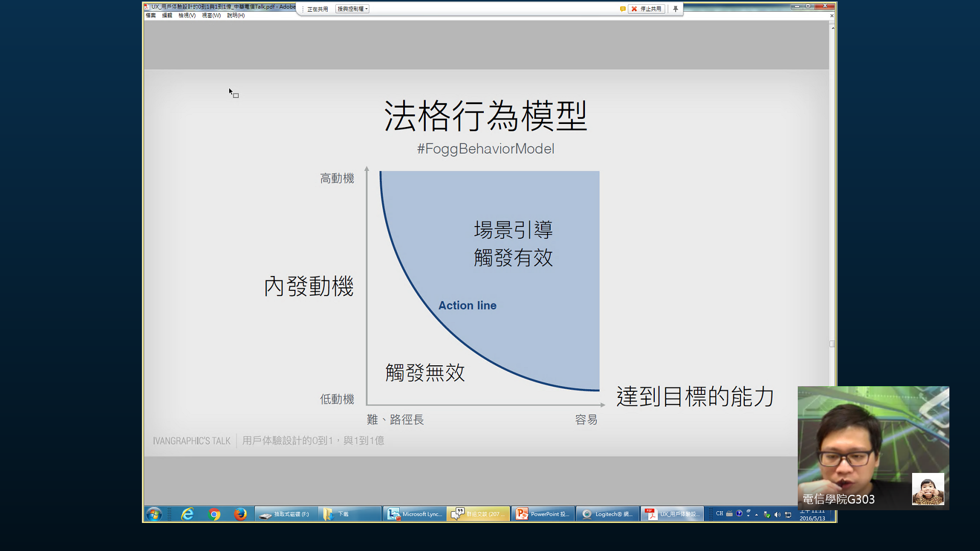Open the 授與控制權 dropdown

coord(352,9)
